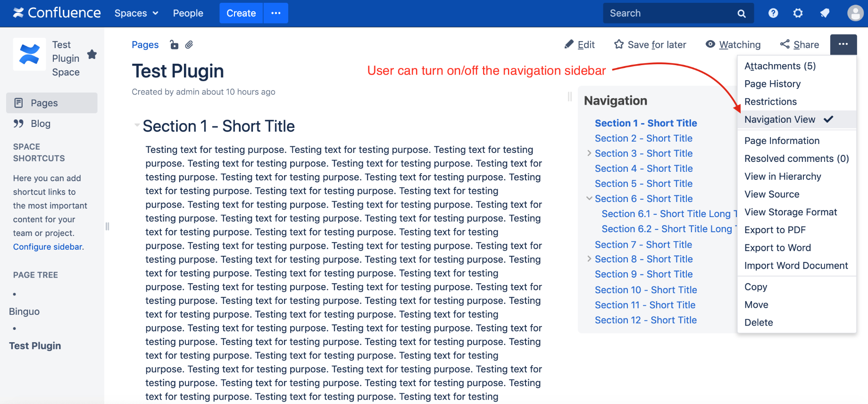The width and height of the screenshot is (868, 404).
Task: Go to Section 9 - Short Title
Action: 643,274
